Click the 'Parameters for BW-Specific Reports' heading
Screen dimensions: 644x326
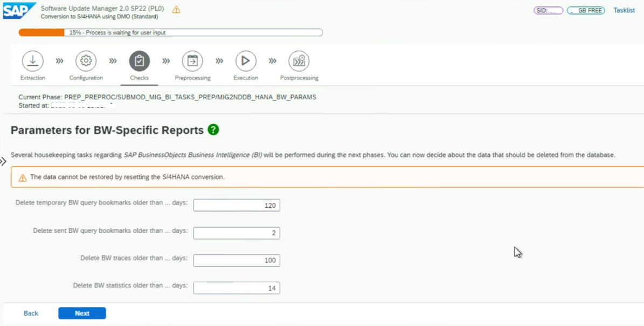[x=107, y=130]
